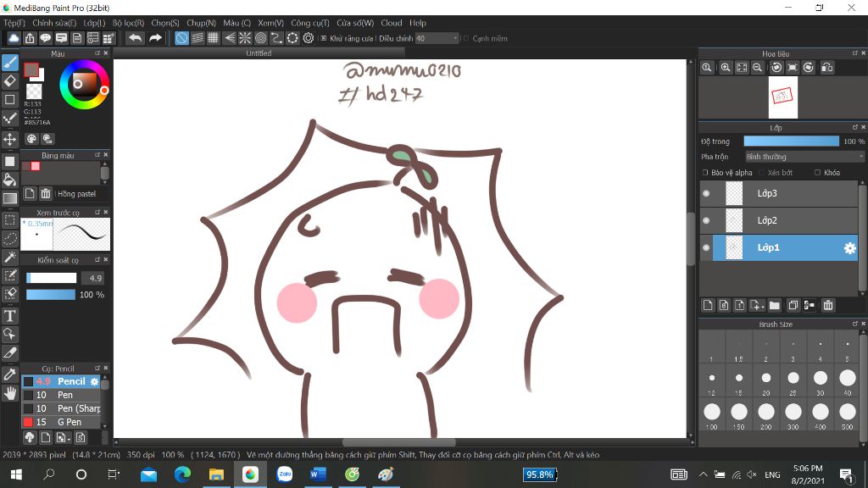The image size is (868, 488).
Task: Select the Bucket fill tool
Action: pyautogui.click(x=10, y=180)
